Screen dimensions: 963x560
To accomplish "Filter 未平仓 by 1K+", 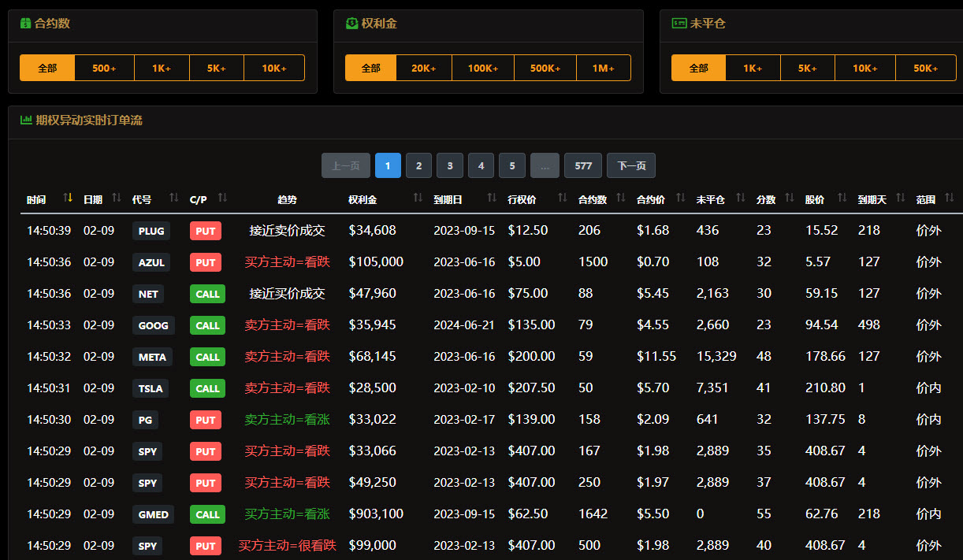I will pos(753,68).
